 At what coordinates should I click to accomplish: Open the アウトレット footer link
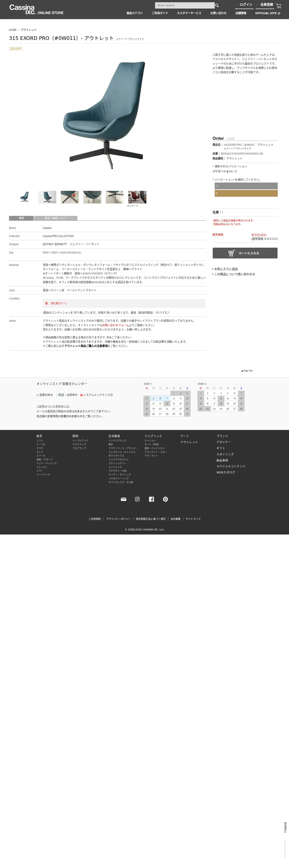[x=189, y=442]
